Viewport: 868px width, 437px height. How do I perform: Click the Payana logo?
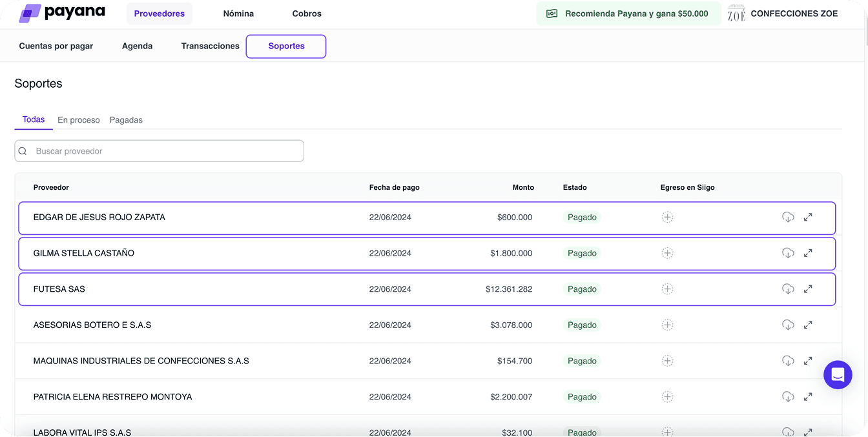point(61,13)
